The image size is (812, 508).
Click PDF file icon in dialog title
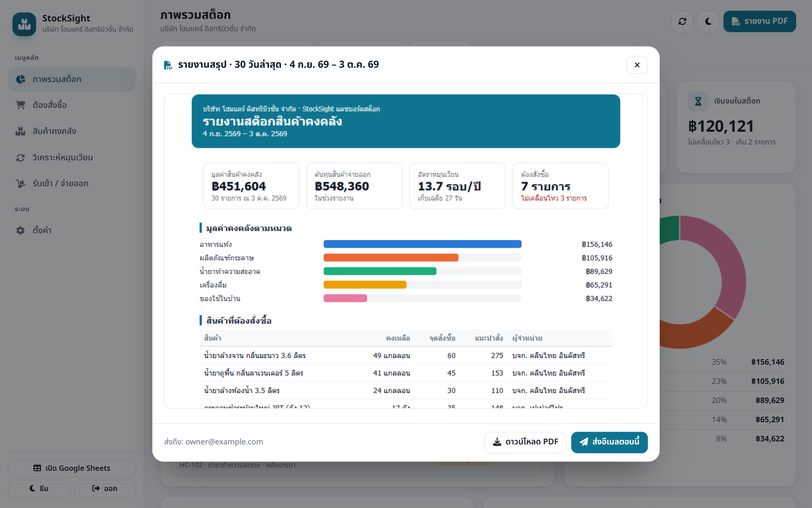pyautogui.click(x=168, y=65)
